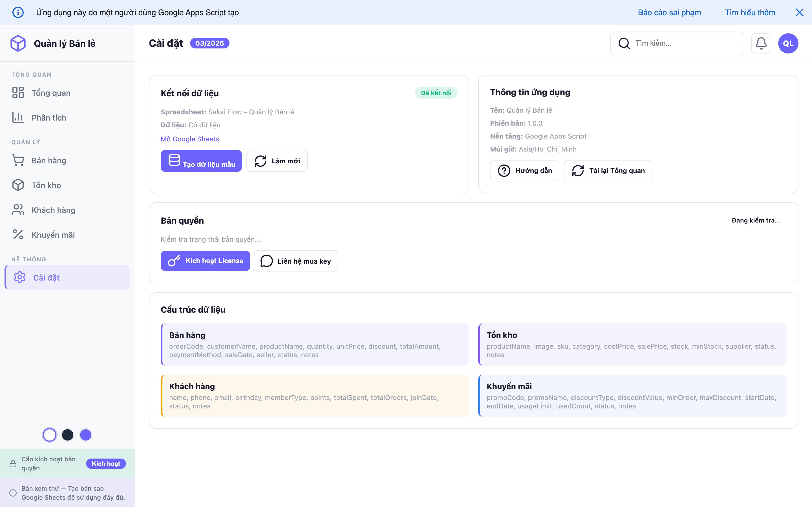The height and width of the screenshot is (507, 812).
Task: Open Tổng quan from sidebar
Action: click(x=51, y=93)
